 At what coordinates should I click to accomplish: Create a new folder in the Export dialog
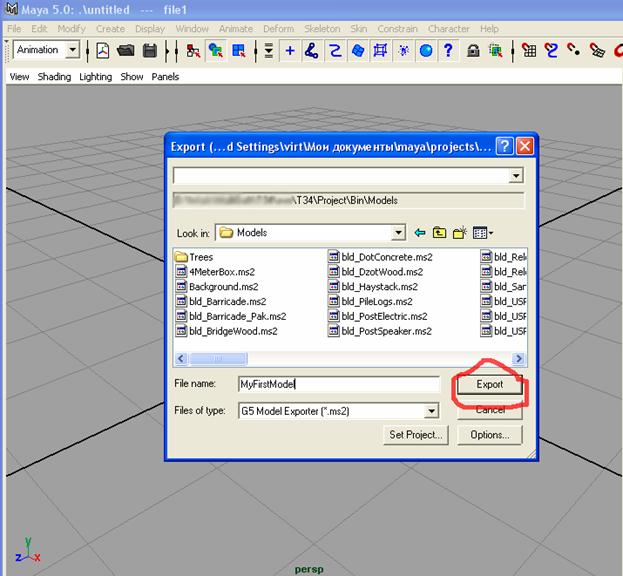pos(460,233)
